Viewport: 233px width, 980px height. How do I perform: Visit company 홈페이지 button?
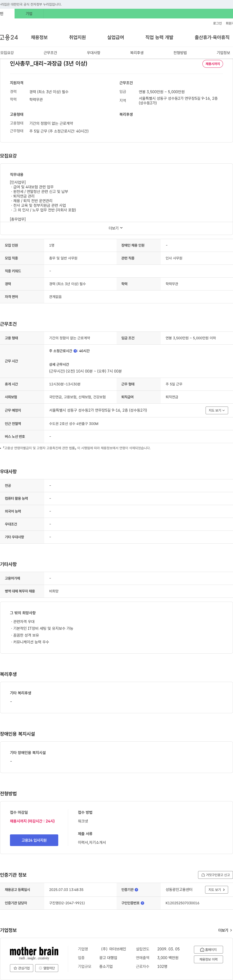coord(208,950)
